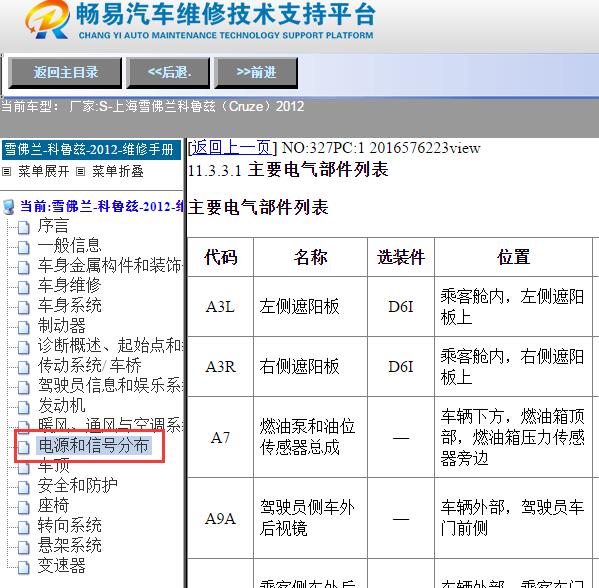Click the 位置 column header
This screenshot has height=588, width=599.
pyautogui.click(x=513, y=257)
